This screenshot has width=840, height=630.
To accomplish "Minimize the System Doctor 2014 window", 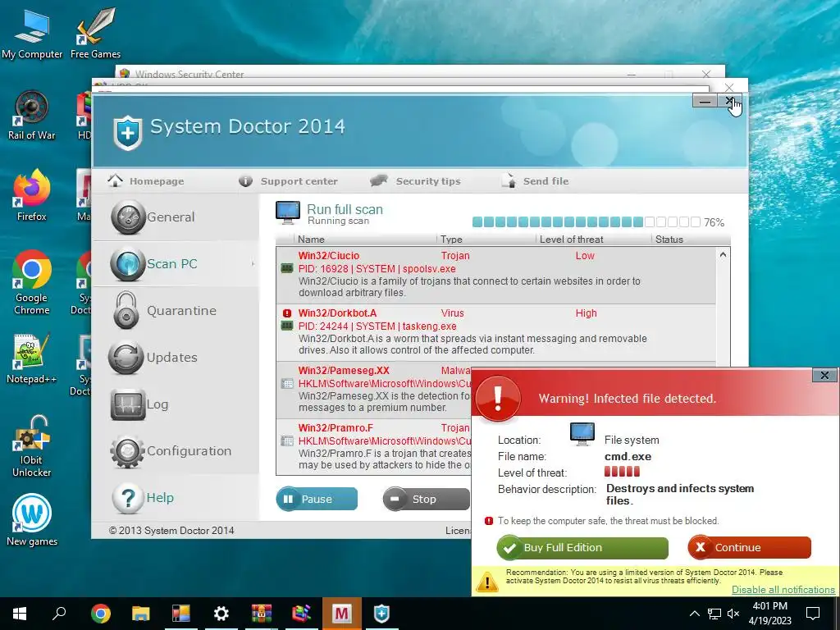I will pos(705,100).
